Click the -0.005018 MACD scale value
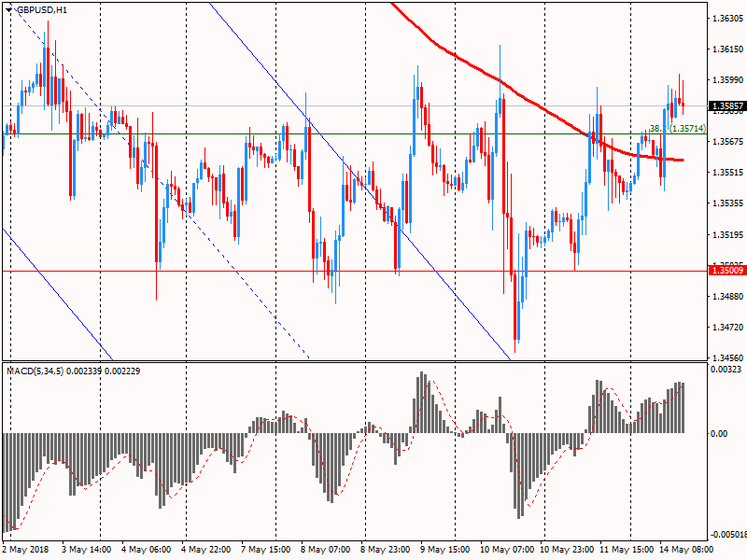This screenshot has width=747, height=560. tap(726, 535)
